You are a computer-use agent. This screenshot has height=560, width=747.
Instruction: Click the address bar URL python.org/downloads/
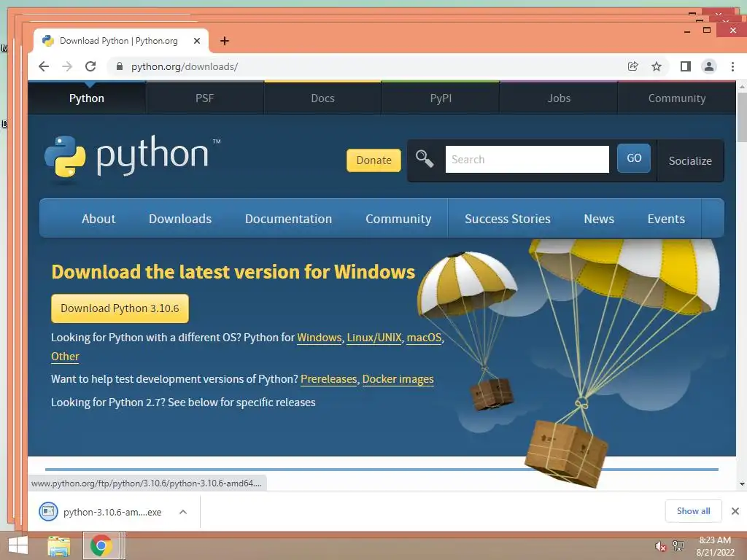coord(185,66)
